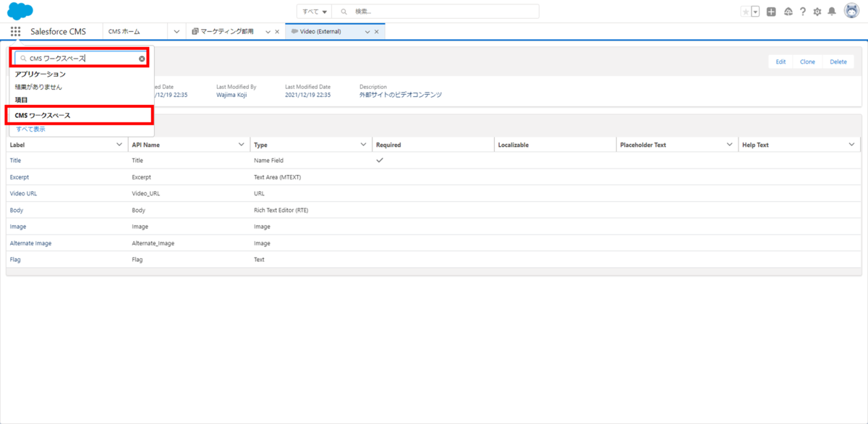Open the Help Text column menu chevron
The height and width of the screenshot is (424, 868).
tap(851, 145)
